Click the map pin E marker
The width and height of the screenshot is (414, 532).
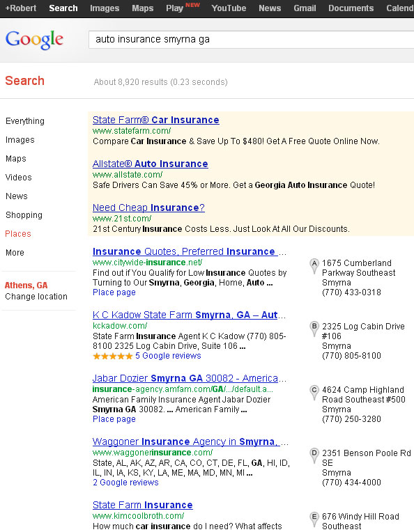point(314,519)
